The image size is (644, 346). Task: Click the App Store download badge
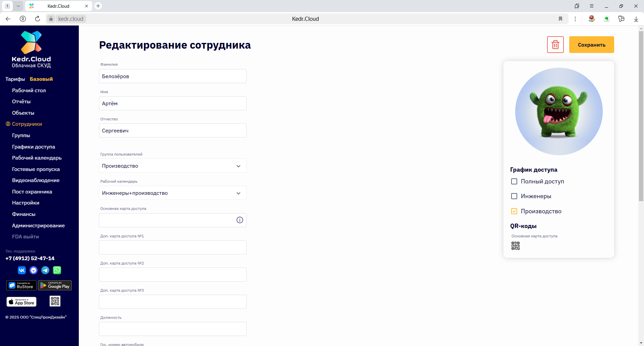pyautogui.click(x=21, y=302)
